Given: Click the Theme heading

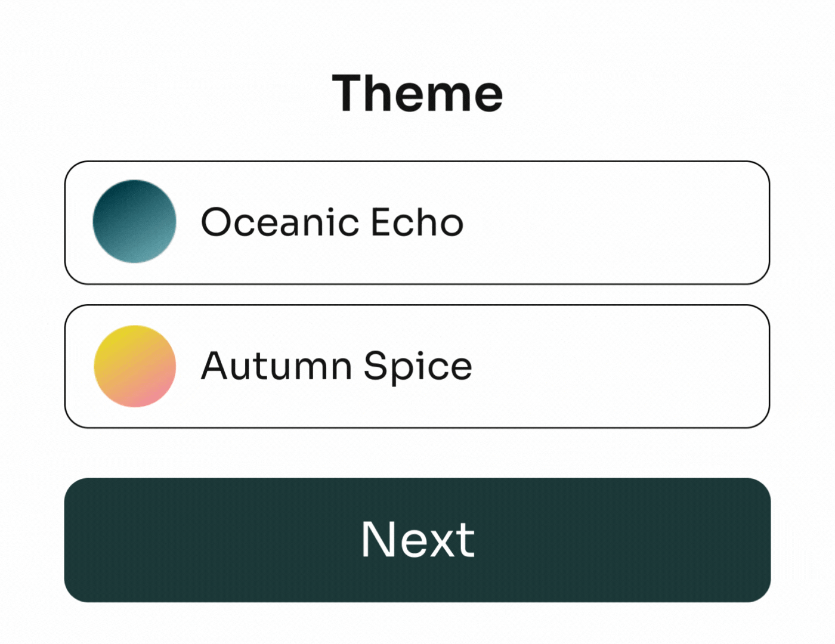Looking at the screenshot, I should (417, 94).
